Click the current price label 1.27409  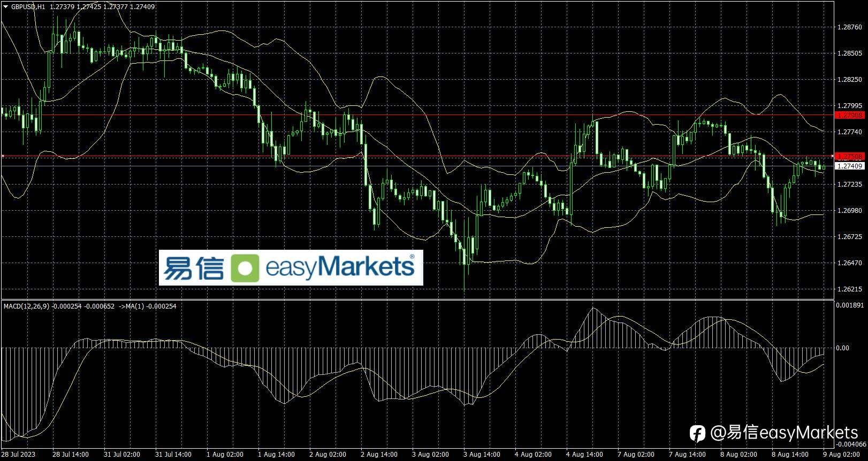point(850,166)
